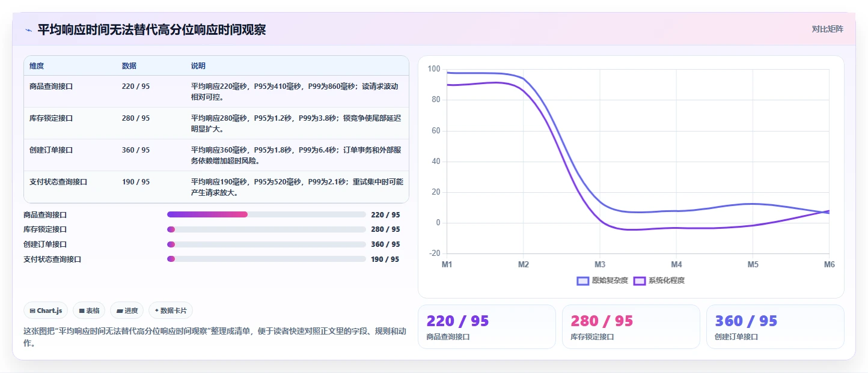
Task: Click 商品查询接口 label beside progress bar
Action: [45, 214]
